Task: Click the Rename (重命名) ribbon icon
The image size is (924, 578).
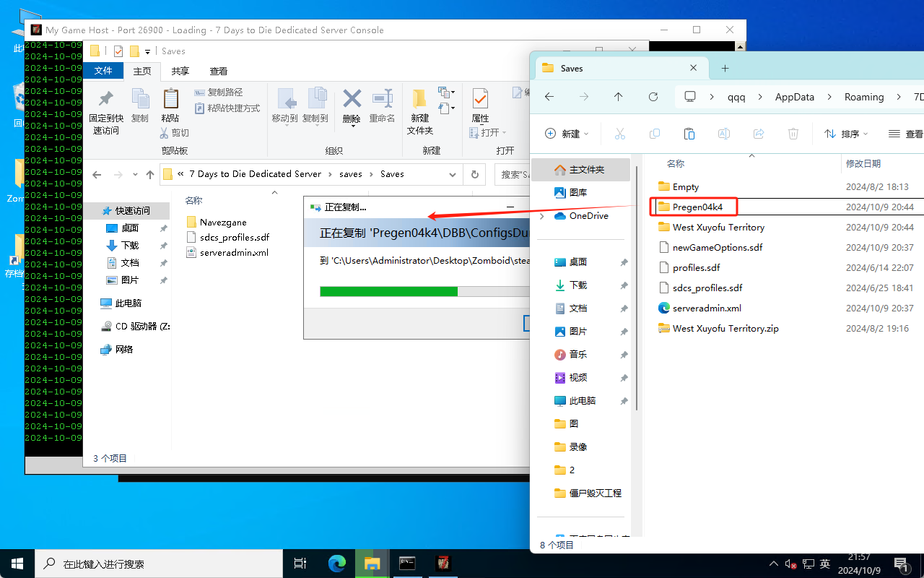Action: coord(382,105)
